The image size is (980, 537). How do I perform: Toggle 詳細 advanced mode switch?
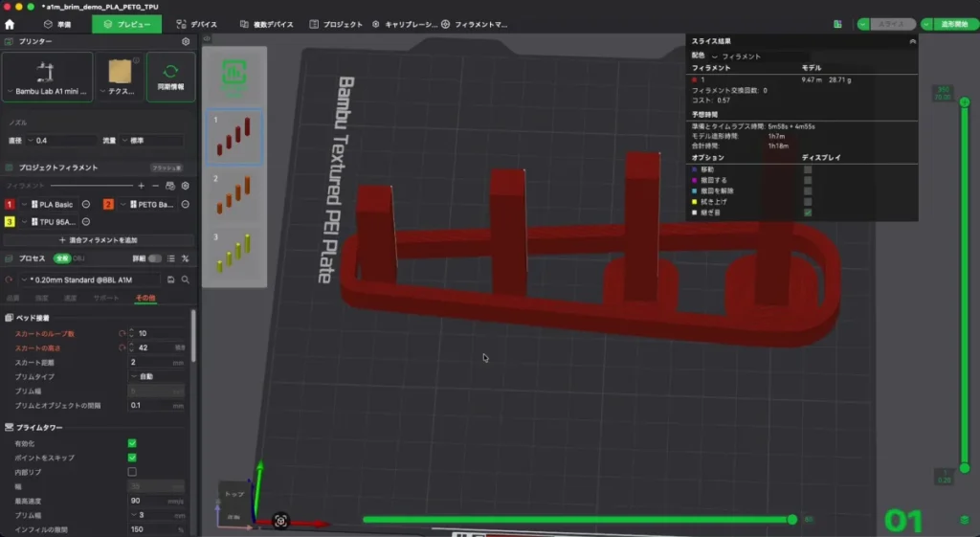coord(154,258)
